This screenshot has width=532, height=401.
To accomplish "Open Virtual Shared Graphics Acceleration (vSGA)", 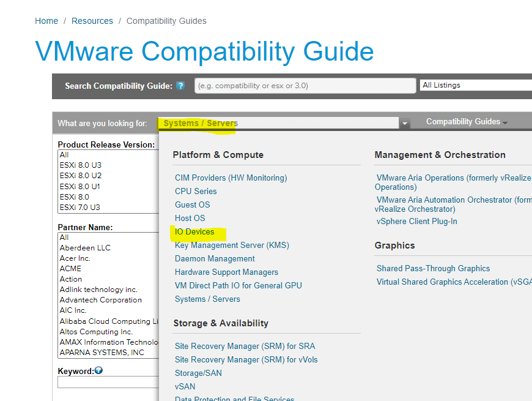I will pos(454,282).
